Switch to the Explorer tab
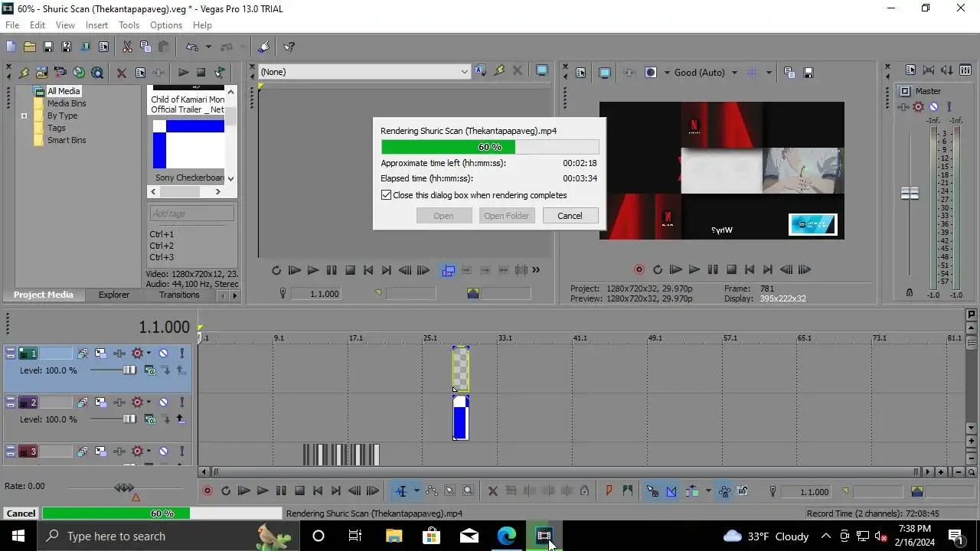The height and width of the screenshot is (551, 980). tap(114, 295)
